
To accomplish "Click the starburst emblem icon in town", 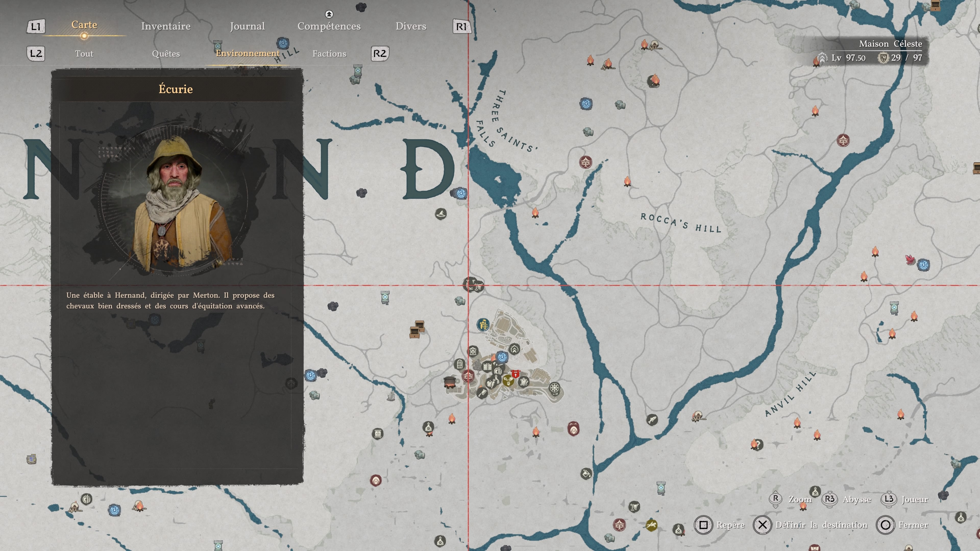I will coord(555,388).
